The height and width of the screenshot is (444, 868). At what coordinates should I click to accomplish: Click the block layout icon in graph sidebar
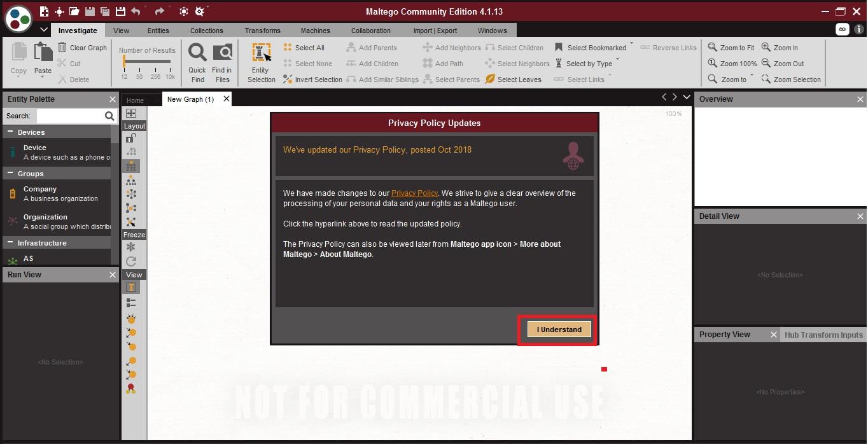click(x=131, y=167)
